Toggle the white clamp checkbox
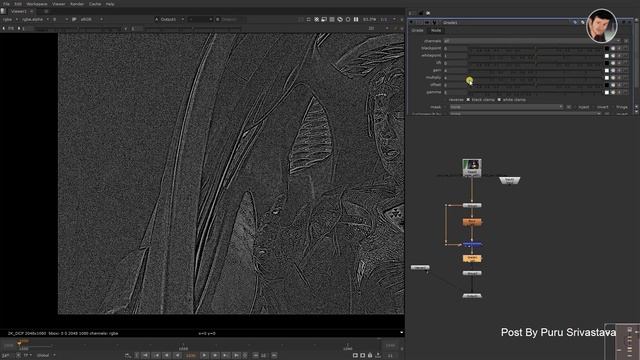 pos(499,100)
